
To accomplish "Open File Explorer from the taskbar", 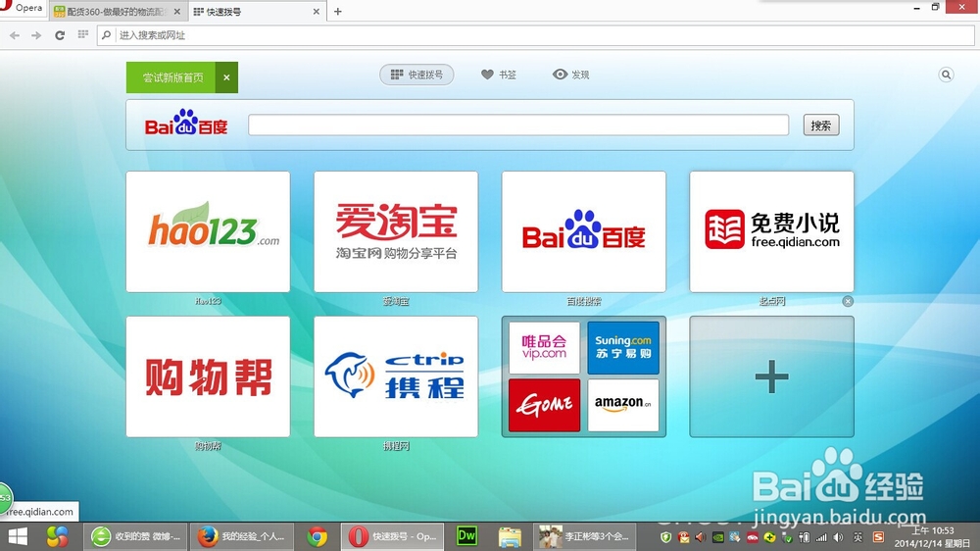I will tap(510, 536).
